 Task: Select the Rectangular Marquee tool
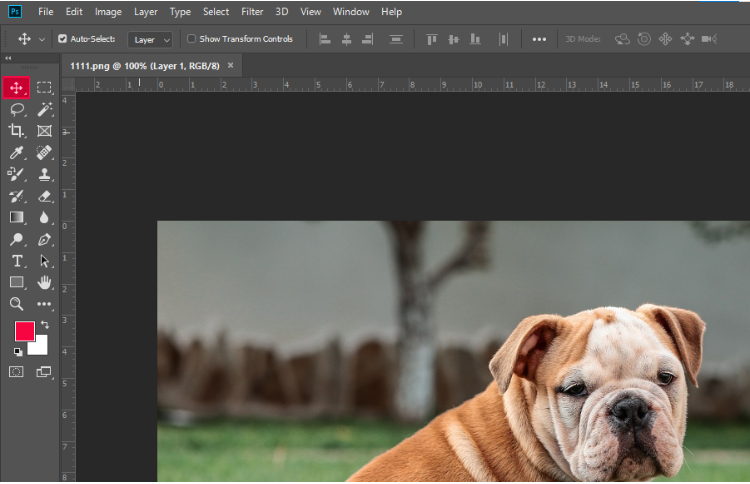point(44,88)
